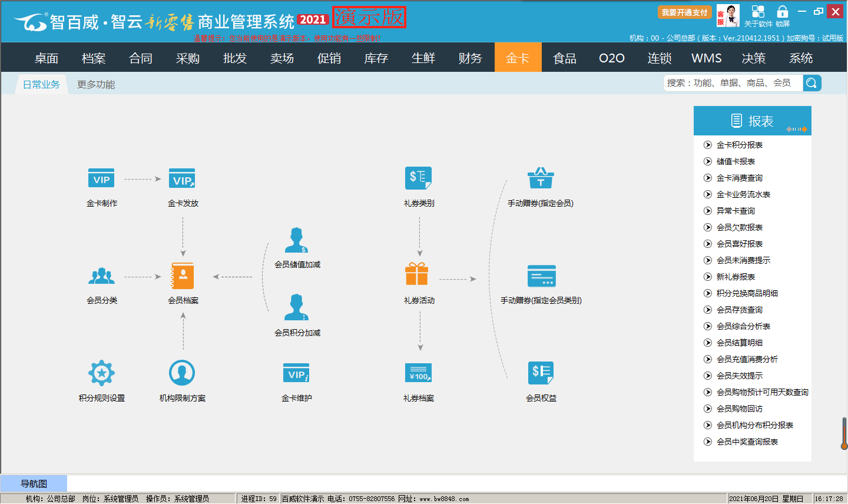Click the search input field
This screenshot has height=504, width=848.
point(733,83)
